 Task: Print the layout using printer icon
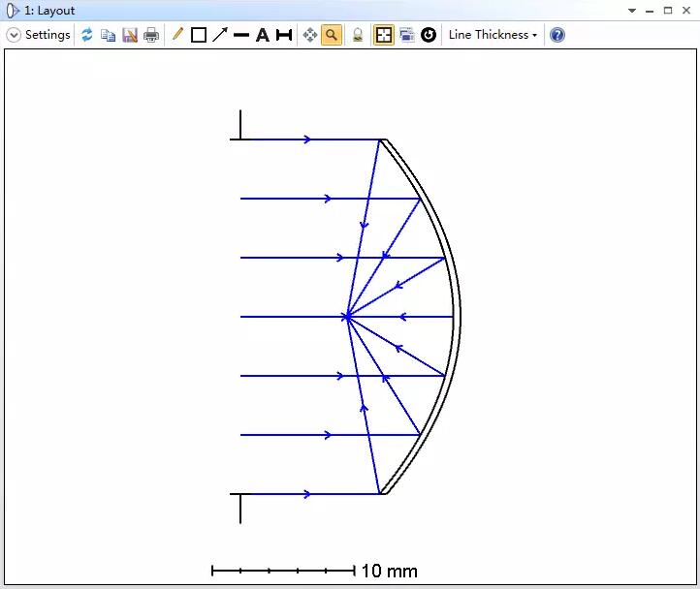(151, 35)
